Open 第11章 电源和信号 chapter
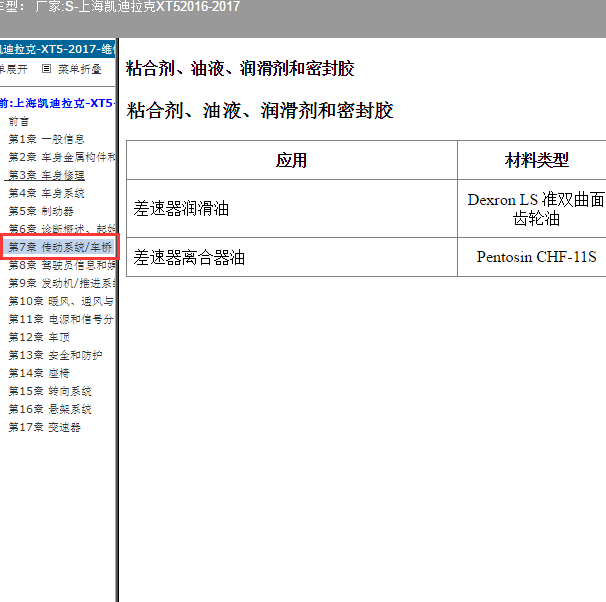This screenshot has height=602, width=606. [x=61, y=319]
